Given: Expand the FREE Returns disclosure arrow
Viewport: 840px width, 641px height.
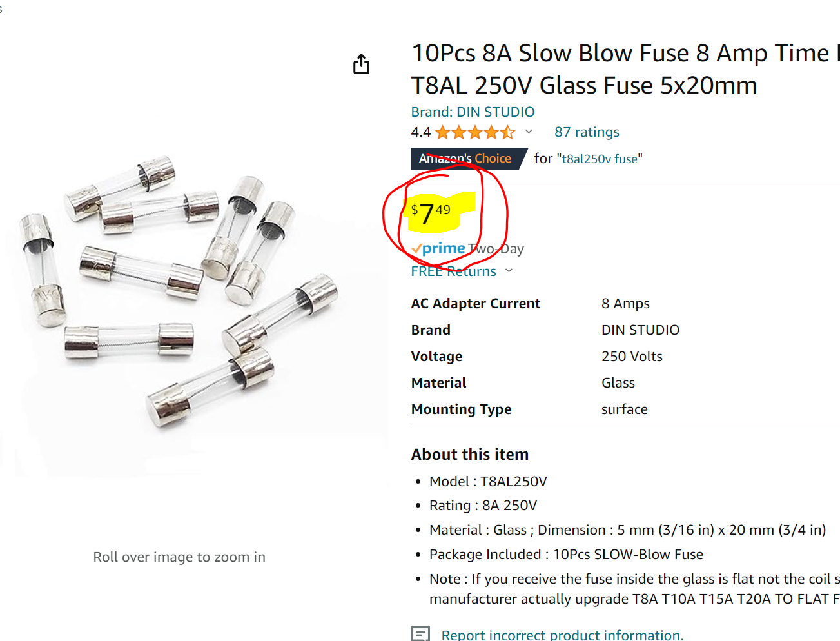Looking at the screenshot, I should pyautogui.click(x=509, y=270).
